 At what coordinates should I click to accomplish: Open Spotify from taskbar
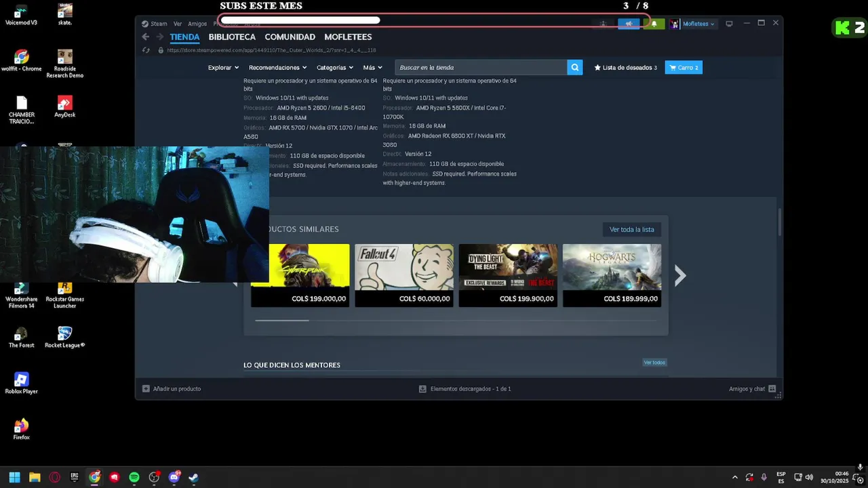click(x=134, y=477)
